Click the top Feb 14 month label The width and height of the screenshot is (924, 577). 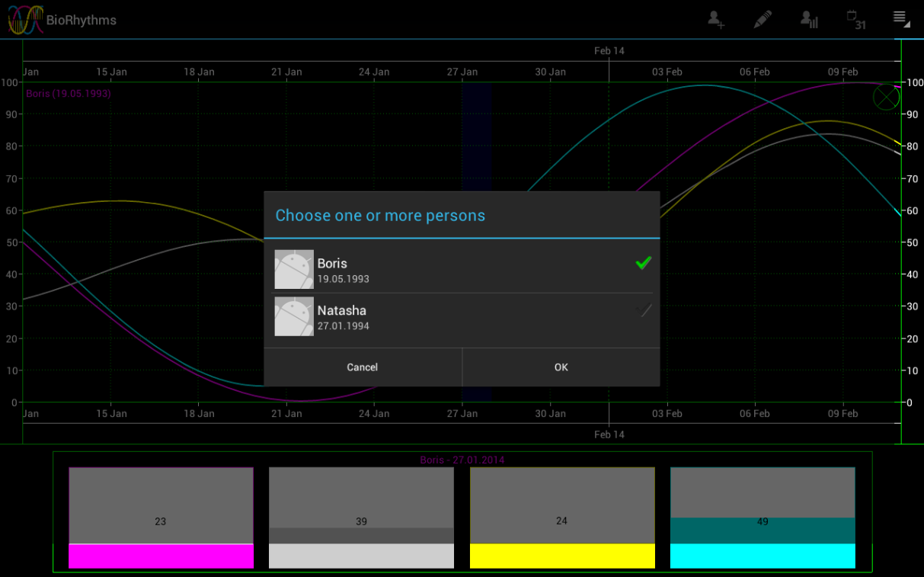click(x=609, y=51)
